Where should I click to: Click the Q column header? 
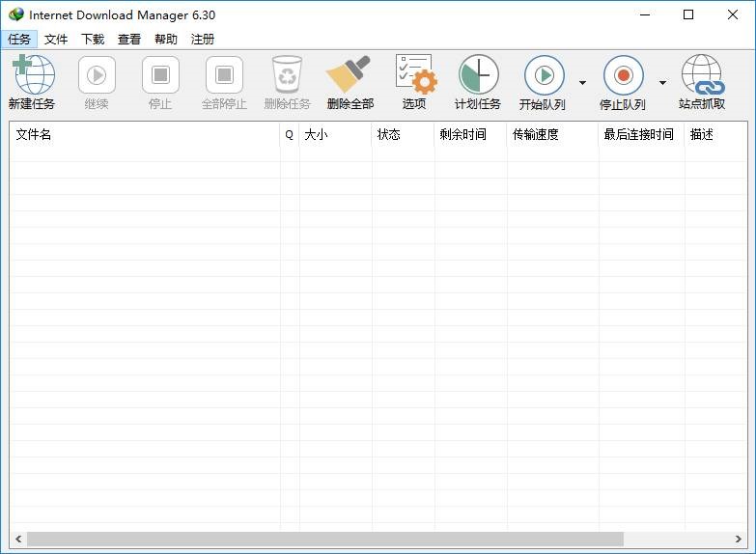click(x=290, y=134)
